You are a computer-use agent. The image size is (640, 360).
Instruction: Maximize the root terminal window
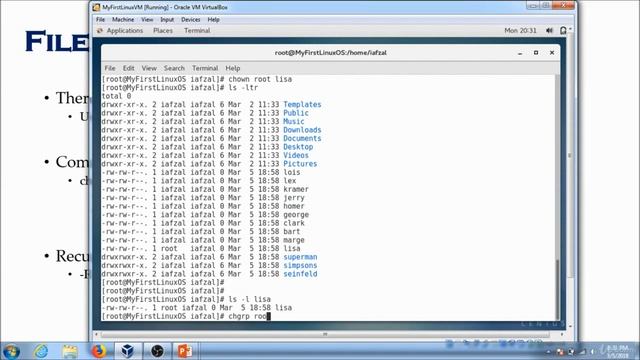pyautogui.click(x=536, y=53)
